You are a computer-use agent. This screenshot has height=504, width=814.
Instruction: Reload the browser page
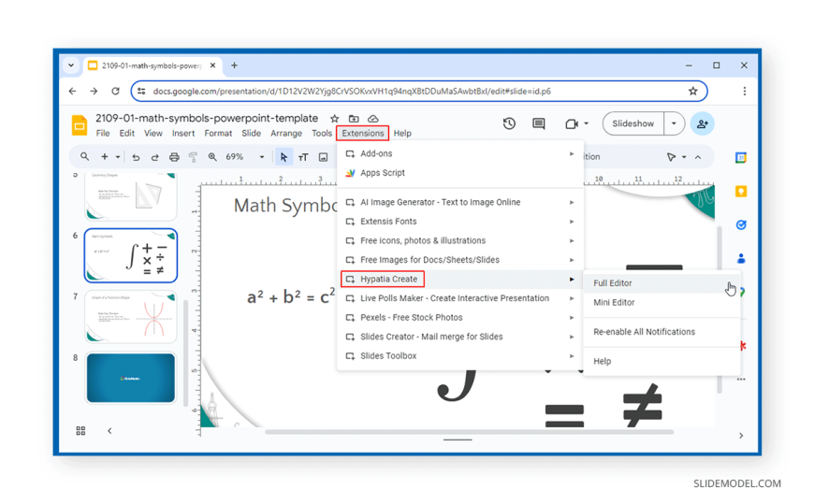115,92
